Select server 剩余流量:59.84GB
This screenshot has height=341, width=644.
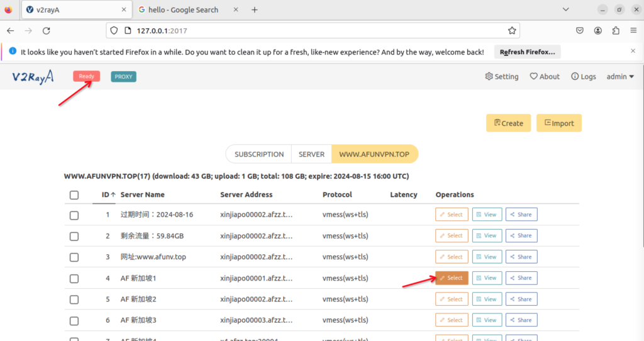point(452,235)
